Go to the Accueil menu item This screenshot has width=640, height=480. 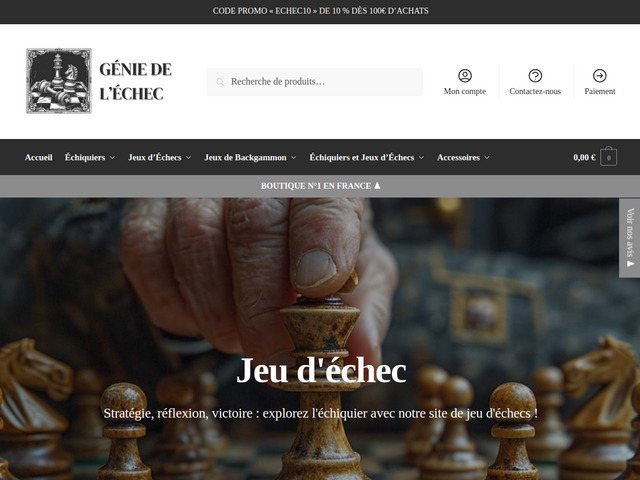pos(38,157)
